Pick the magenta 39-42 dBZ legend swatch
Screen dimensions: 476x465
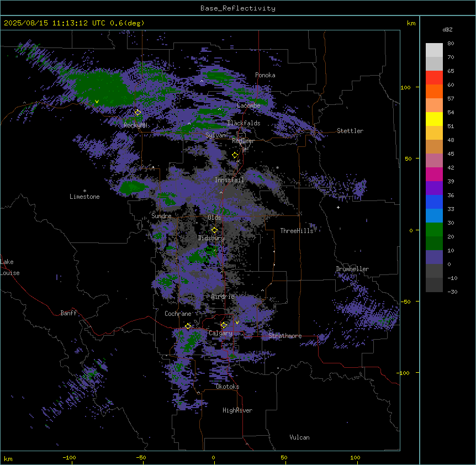click(434, 174)
